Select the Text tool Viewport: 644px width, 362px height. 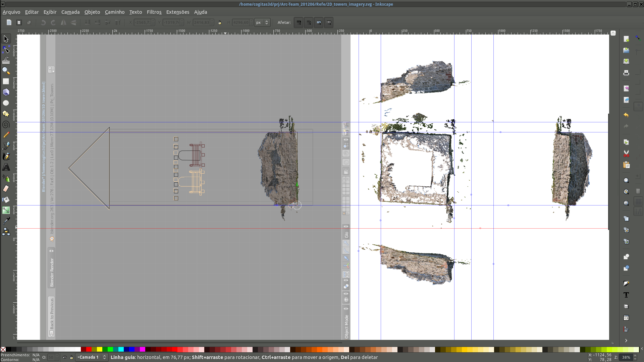pyautogui.click(x=6, y=167)
